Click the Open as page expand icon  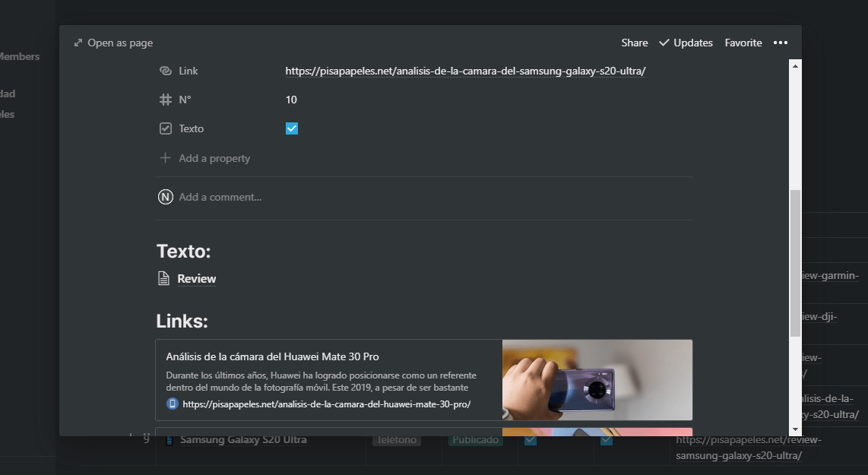[78, 43]
